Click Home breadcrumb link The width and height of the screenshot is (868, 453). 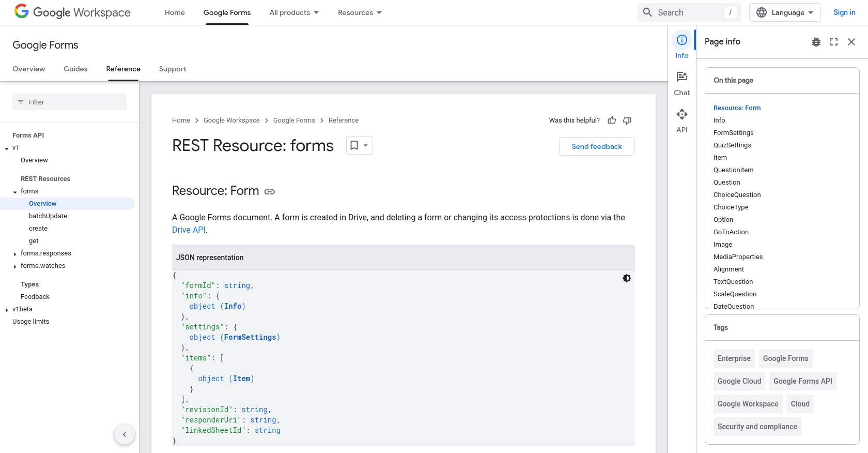181,120
